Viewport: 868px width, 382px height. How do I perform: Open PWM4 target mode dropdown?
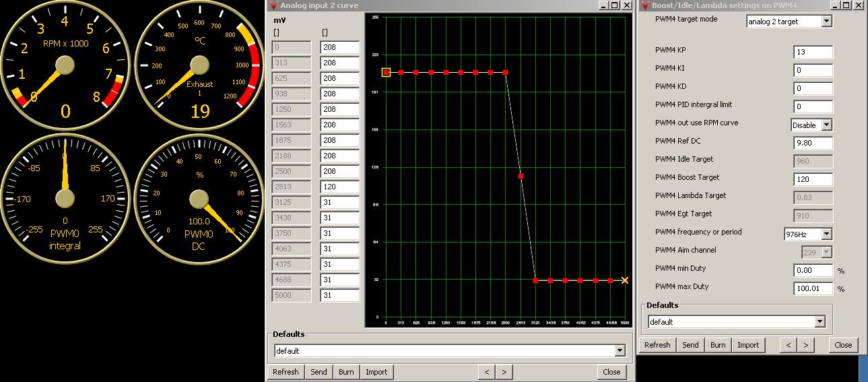coord(826,22)
